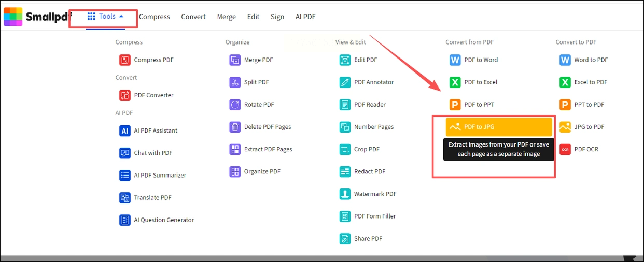Open the Delete PDF Pages link
Viewport: 644px width, 262px height.
[x=268, y=127]
